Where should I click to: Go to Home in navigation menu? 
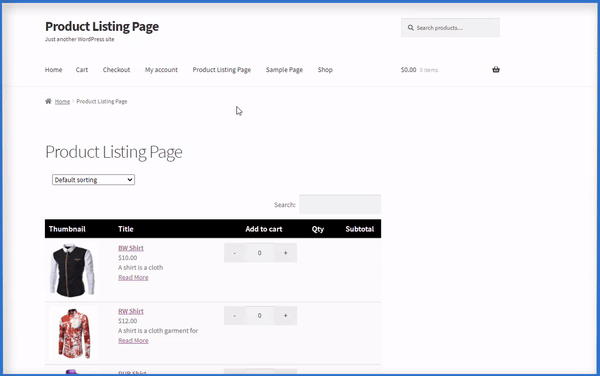(x=54, y=70)
